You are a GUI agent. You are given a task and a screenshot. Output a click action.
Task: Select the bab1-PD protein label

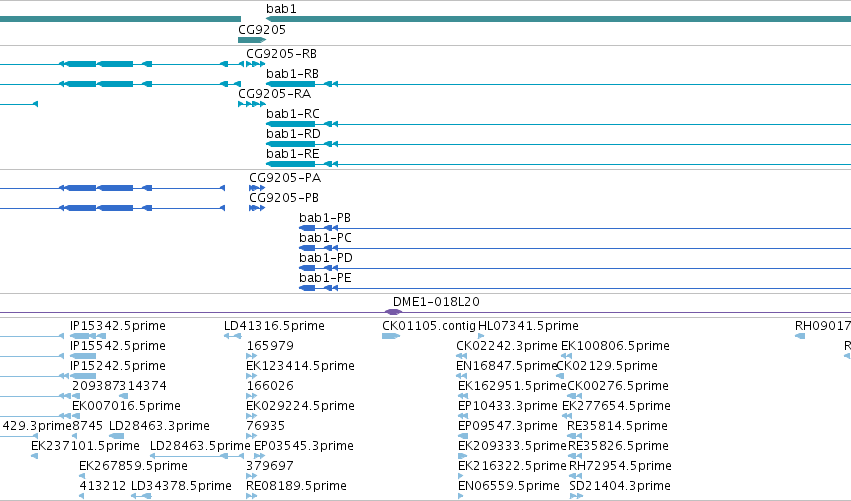[326, 258]
